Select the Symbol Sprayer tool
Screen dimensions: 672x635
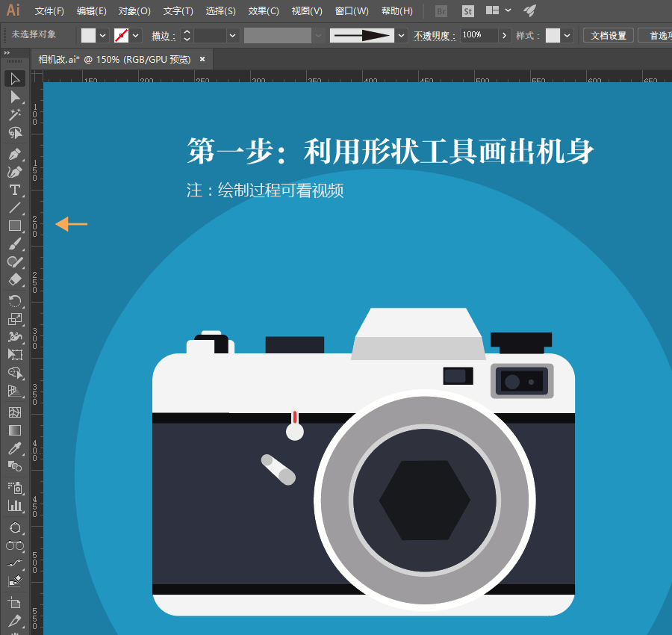coord(15,488)
